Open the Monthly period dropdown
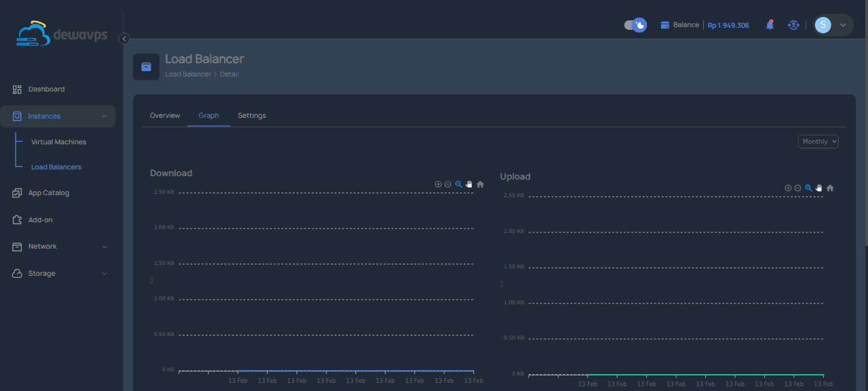Image resolution: width=868 pixels, height=391 pixels. tap(818, 142)
